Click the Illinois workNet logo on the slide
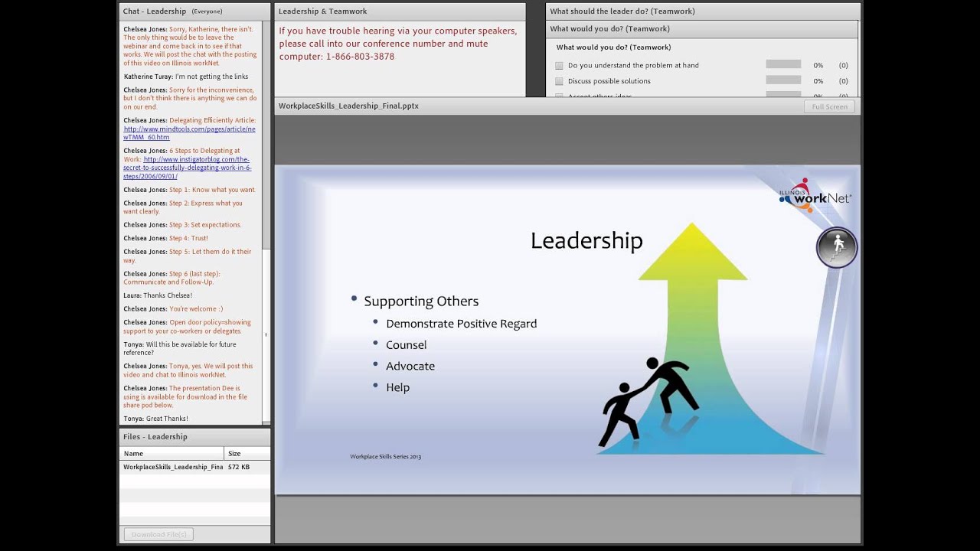Image resolution: width=980 pixels, height=551 pixels. pos(815,196)
